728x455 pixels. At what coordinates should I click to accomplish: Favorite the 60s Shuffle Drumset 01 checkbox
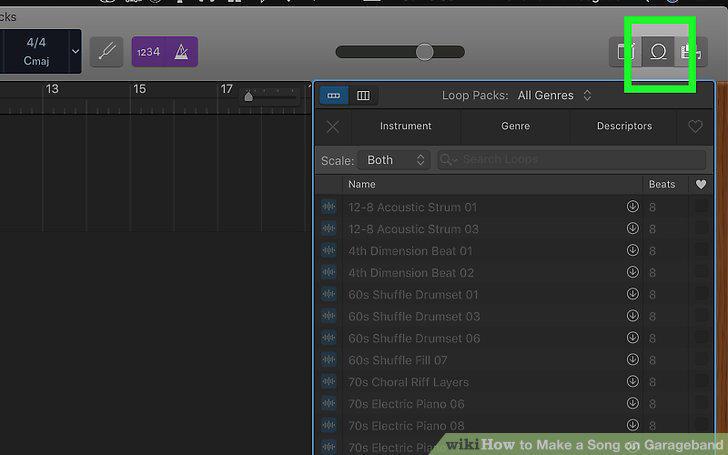(701, 293)
